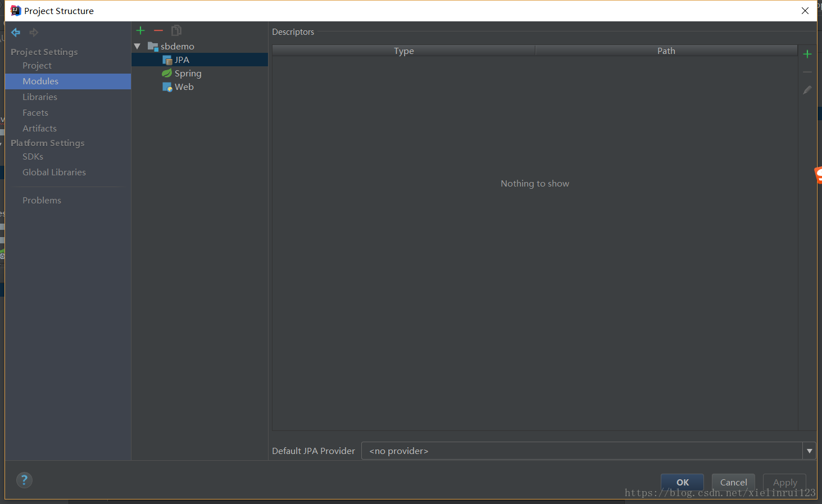The width and height of the screenshot is (822, 504).
Task: Select Modules in sidebar
Action: [68, 81]
